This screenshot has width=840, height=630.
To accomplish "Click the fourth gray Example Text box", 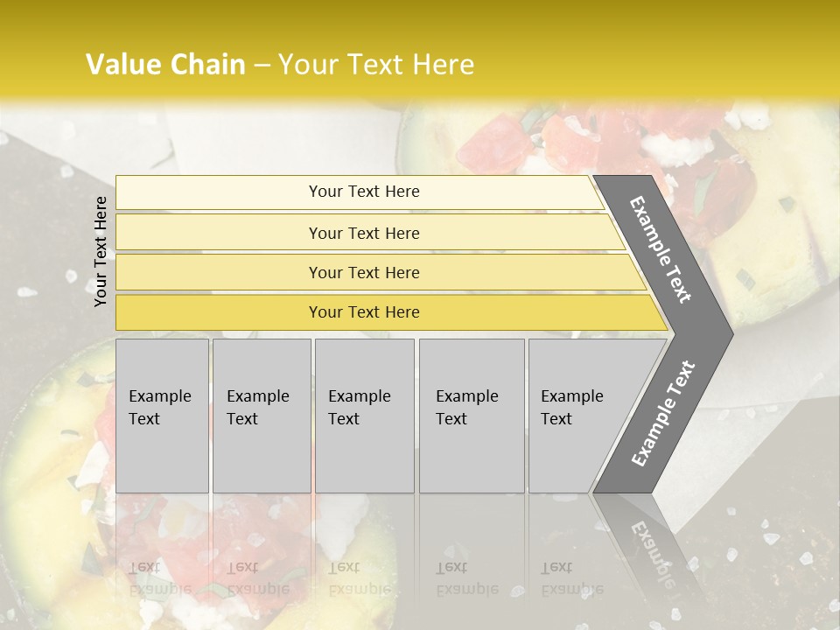I will [x=471, y=416].
